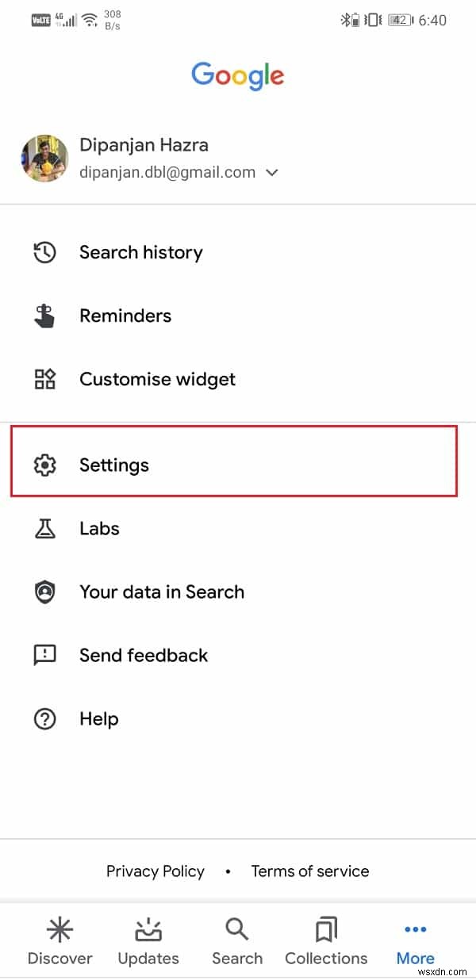This screenshot has height=980, width=476.
Task: Select the Customise widget icon
Action: point(45,379)
